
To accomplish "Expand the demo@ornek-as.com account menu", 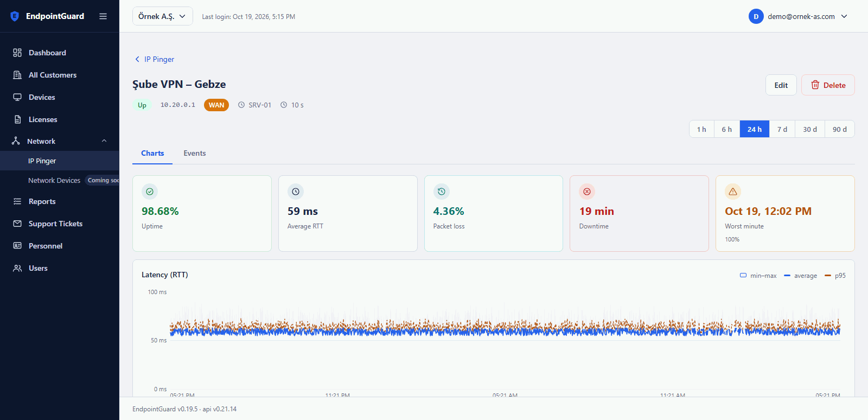I will pos(799,16).
